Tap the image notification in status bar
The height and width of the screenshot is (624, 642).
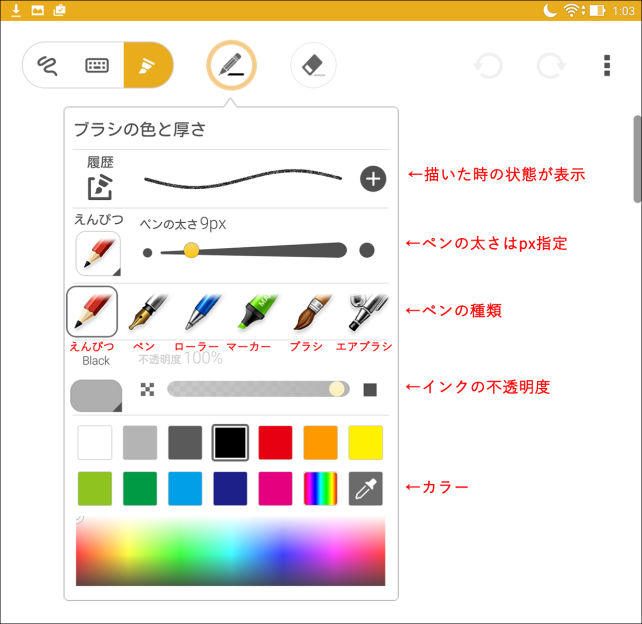[38, 10]
